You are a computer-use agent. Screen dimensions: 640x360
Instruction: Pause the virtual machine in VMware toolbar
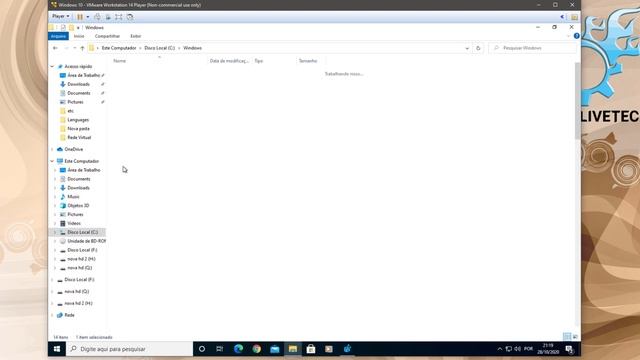(x=80, y=17)
